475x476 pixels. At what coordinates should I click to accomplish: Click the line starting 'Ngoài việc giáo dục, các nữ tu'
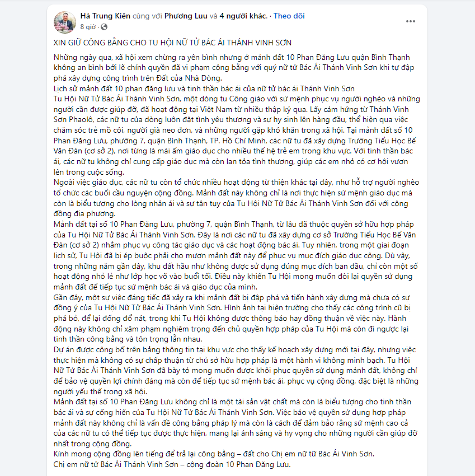[236, 182]
